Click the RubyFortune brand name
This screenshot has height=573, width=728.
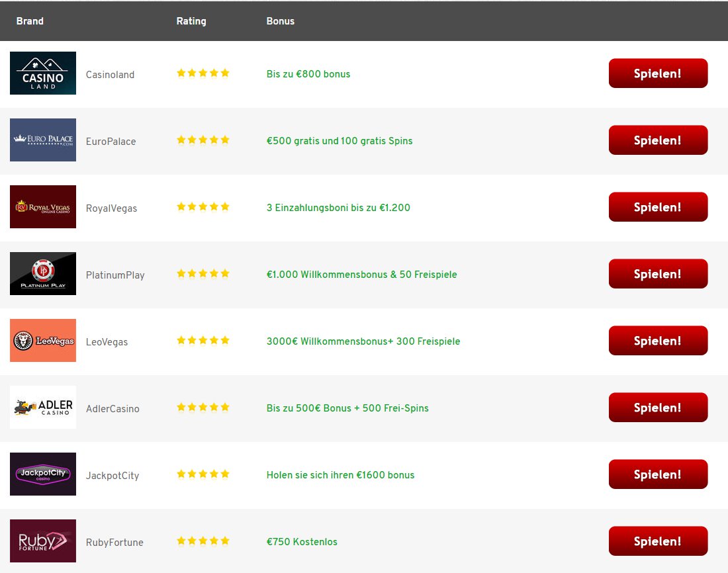tap(114, 543)
